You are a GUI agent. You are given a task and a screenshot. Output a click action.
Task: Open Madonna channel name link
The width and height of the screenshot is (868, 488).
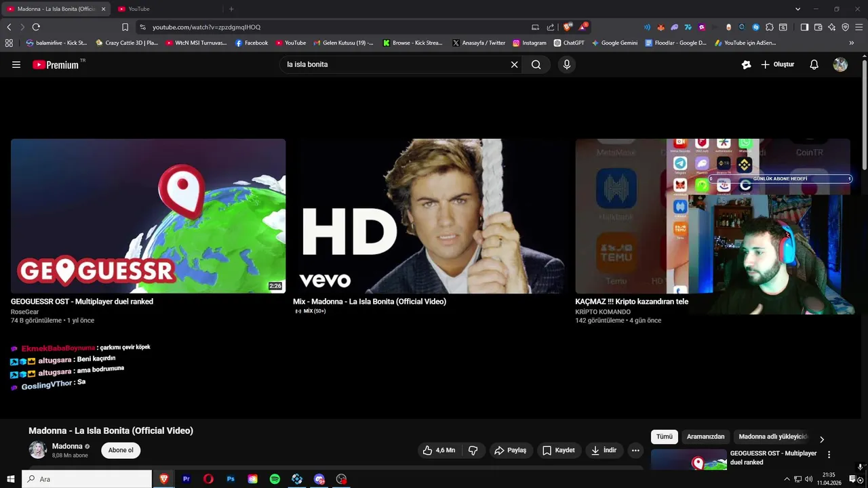tap(67, 446)
